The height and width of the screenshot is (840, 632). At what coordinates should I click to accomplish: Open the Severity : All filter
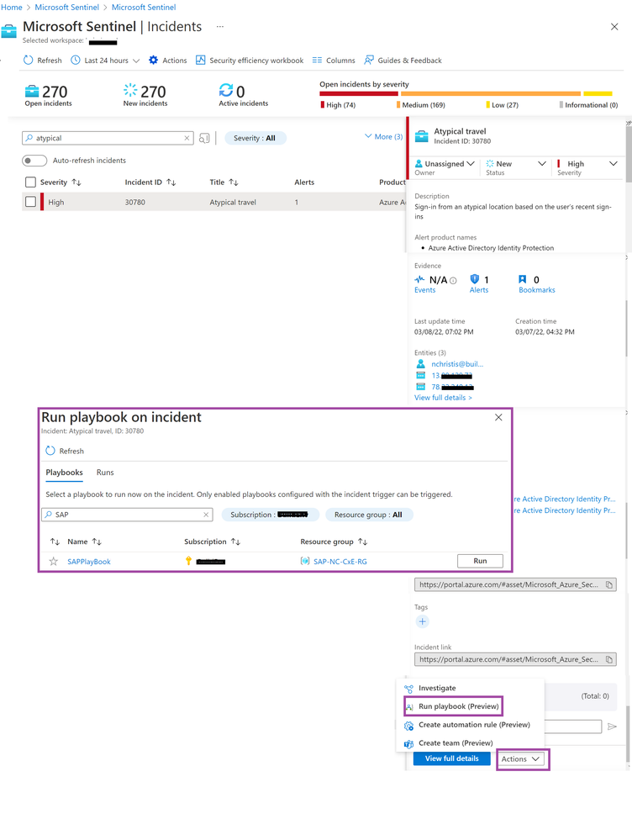[x=255, y=138]
